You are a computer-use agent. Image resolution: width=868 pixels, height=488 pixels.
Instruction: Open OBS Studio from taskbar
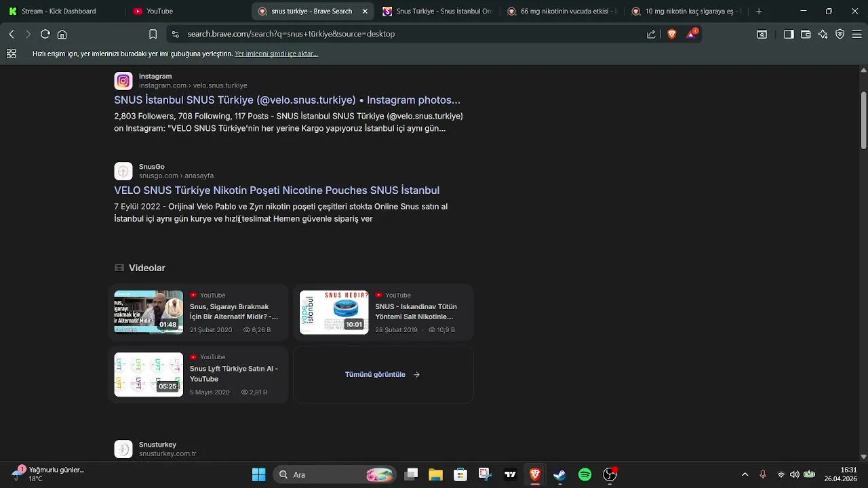point(610,474)
